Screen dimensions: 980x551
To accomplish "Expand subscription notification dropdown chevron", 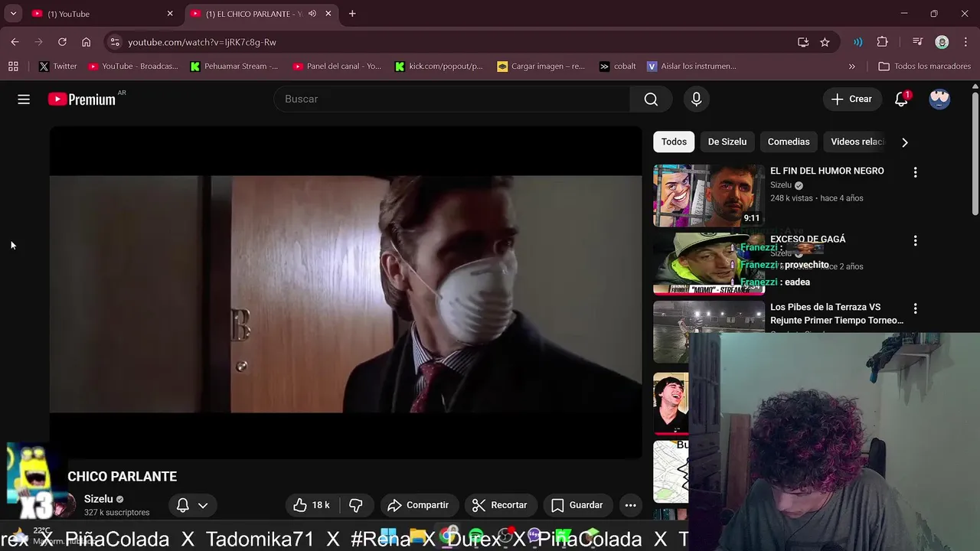I will point(203,505).
